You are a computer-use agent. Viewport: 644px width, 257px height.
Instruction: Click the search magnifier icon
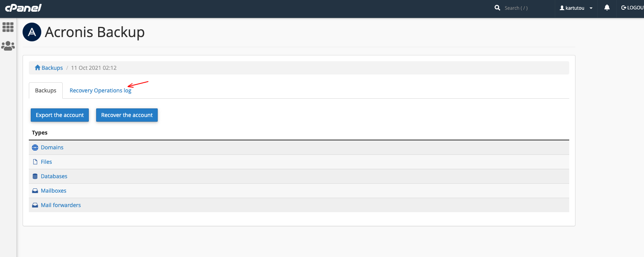(497, 8)
